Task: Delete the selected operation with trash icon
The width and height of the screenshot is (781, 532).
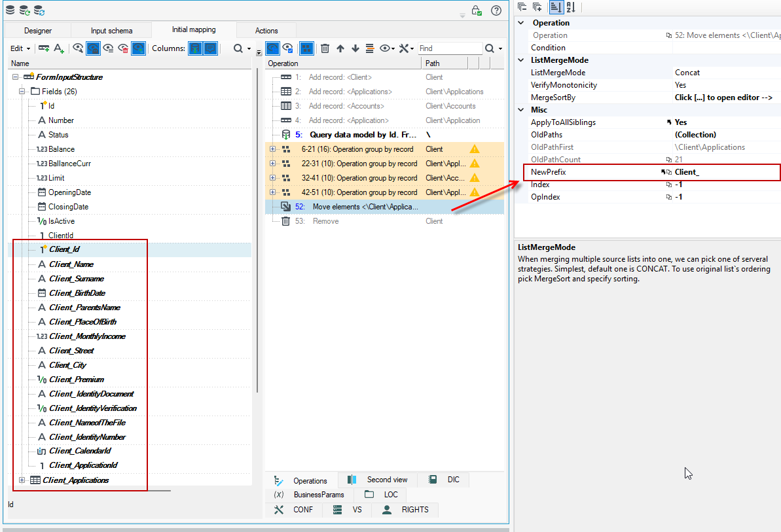Action: pos(325,48)
